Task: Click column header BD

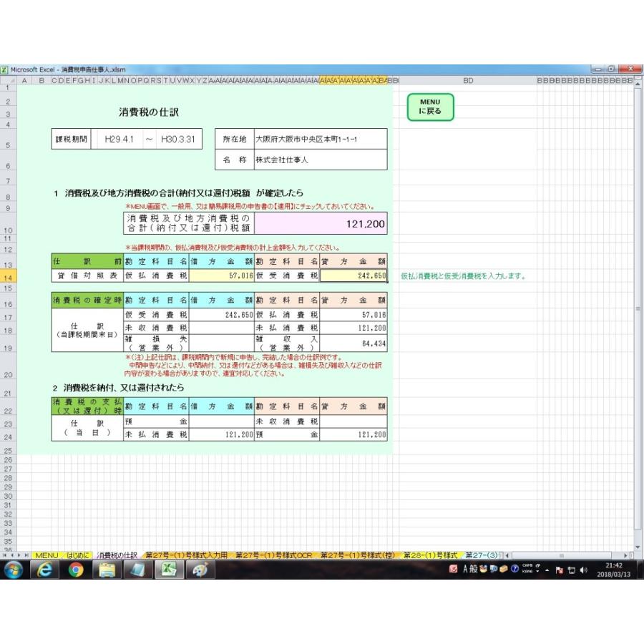Action: (x=468, y=81)
